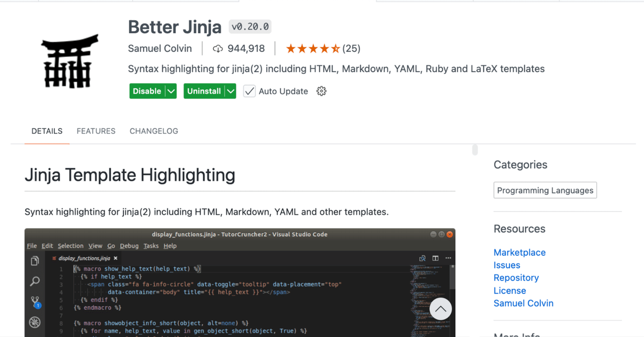Select the Source Control icon with badge
This screenshot has height=337, width=644.
(35, 302)
